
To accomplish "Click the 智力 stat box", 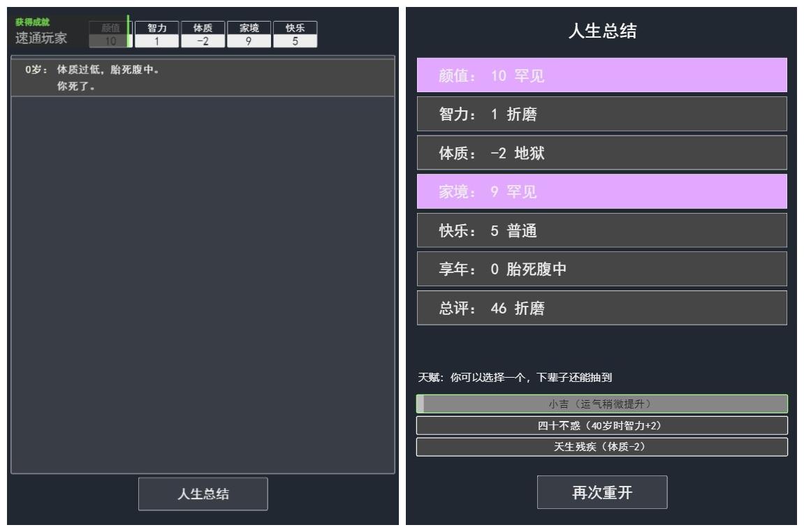I will pyautogui.click(x=157, y=34).
